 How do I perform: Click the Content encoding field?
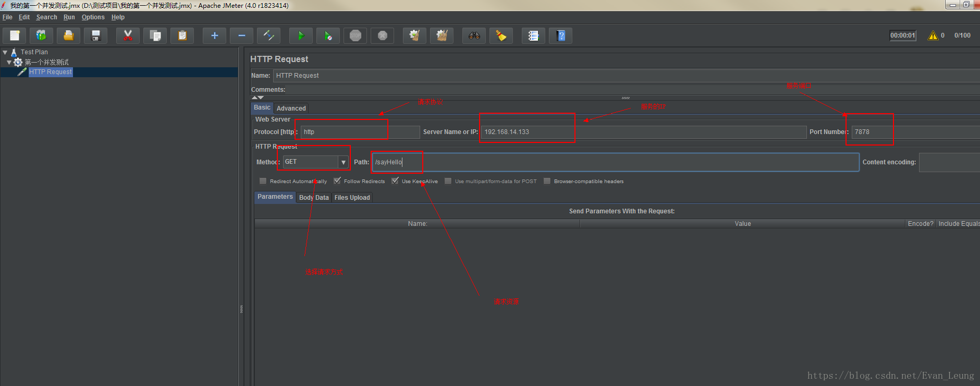pyautogui.click(x=949, y=162)
